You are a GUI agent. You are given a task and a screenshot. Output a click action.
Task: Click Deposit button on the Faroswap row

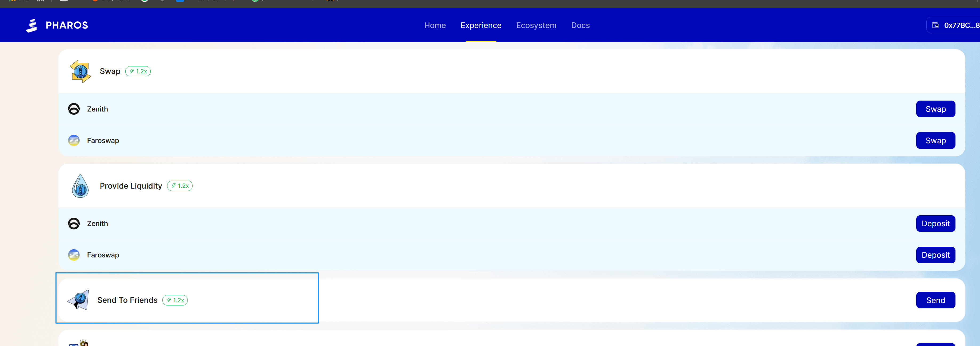(935, 255)
